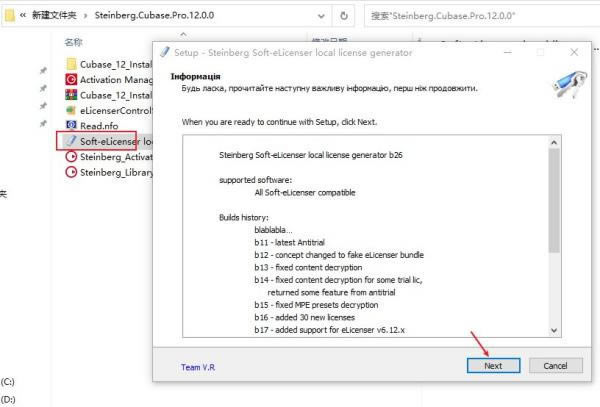Select Activation Manager red icon

click(71, 80)
